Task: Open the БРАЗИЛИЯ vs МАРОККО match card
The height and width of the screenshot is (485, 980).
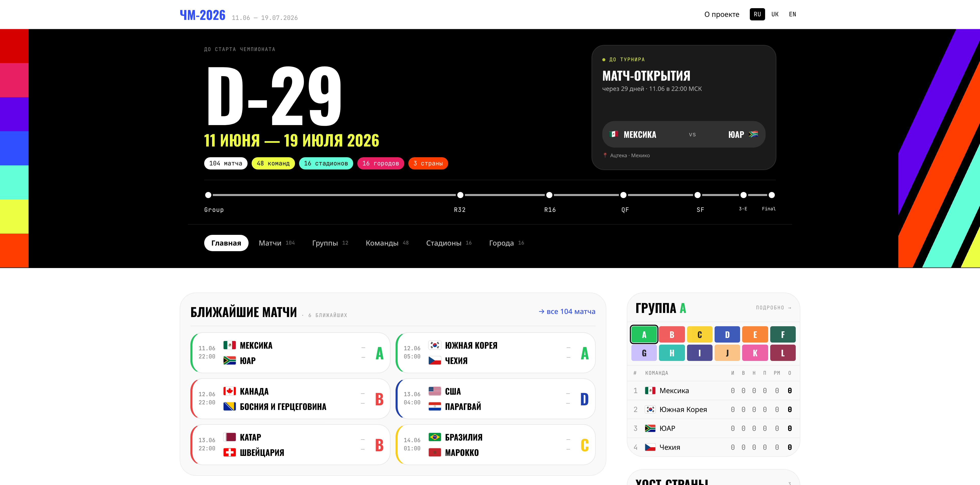Action: click(495, 445)
